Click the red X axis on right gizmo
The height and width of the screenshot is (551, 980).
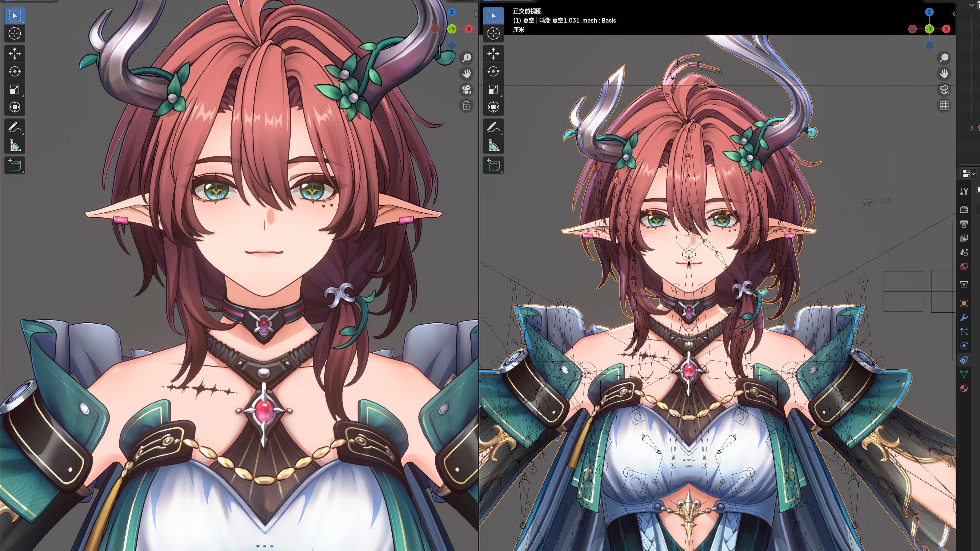tap(946, 29)
